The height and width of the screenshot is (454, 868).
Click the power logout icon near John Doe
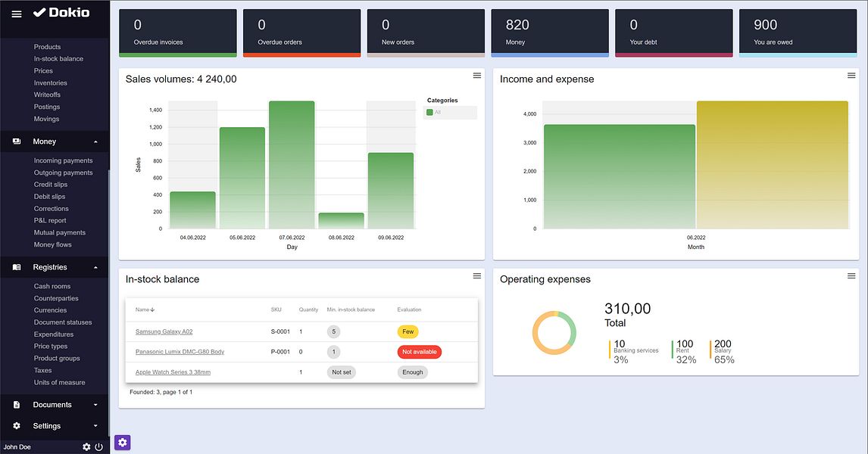(x=98, y=446)
